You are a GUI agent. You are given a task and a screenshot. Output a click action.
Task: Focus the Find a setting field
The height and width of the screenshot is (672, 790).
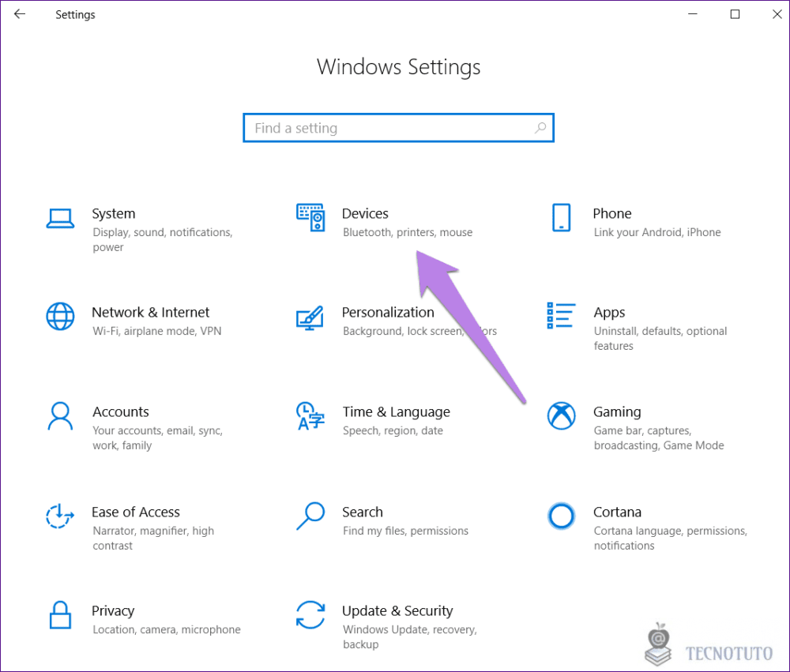coord(398,128)
